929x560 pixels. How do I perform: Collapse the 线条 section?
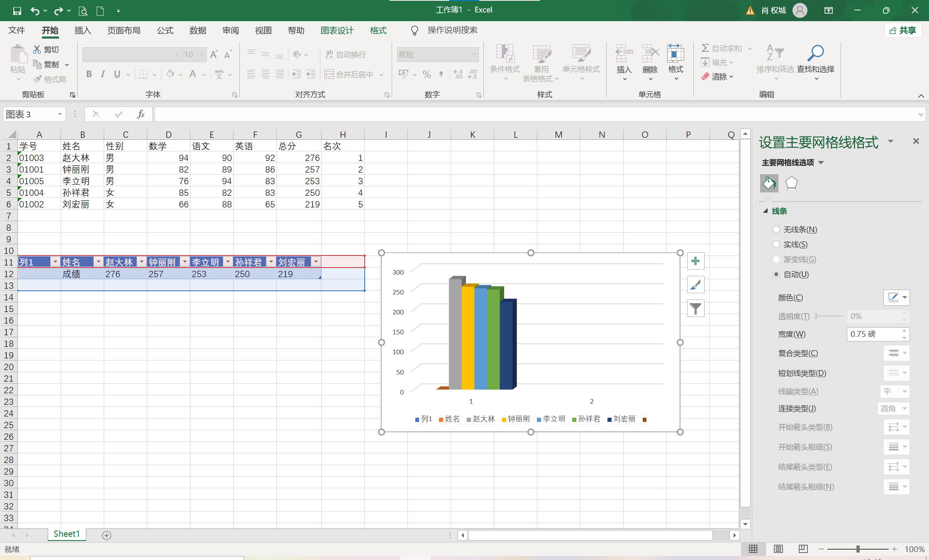[766, 211]
